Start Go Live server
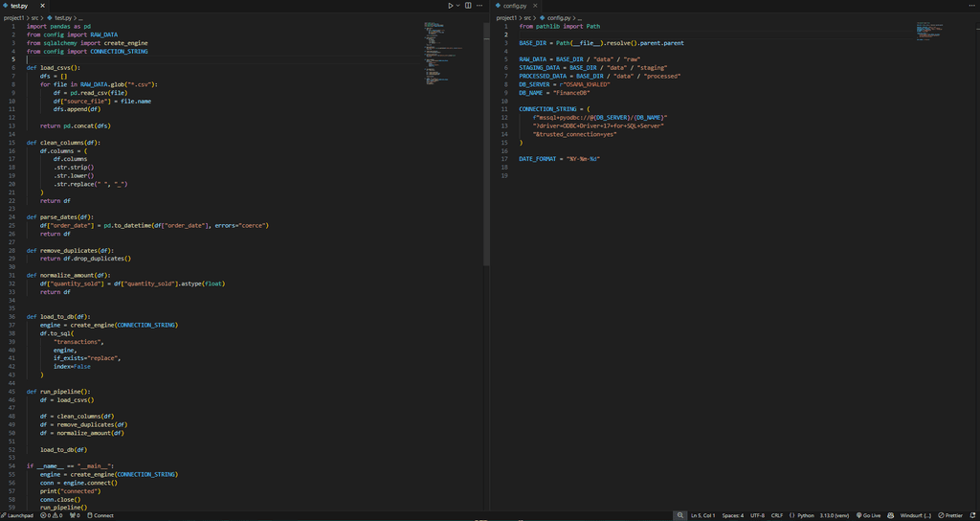The image size is (980, 521). (869, 515)
